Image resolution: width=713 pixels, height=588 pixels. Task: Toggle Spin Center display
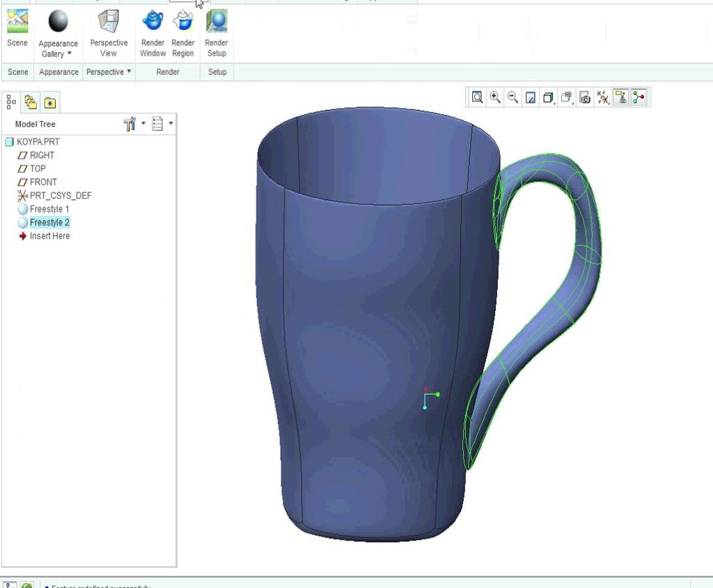pyautogui.click(x=639, y=97)
